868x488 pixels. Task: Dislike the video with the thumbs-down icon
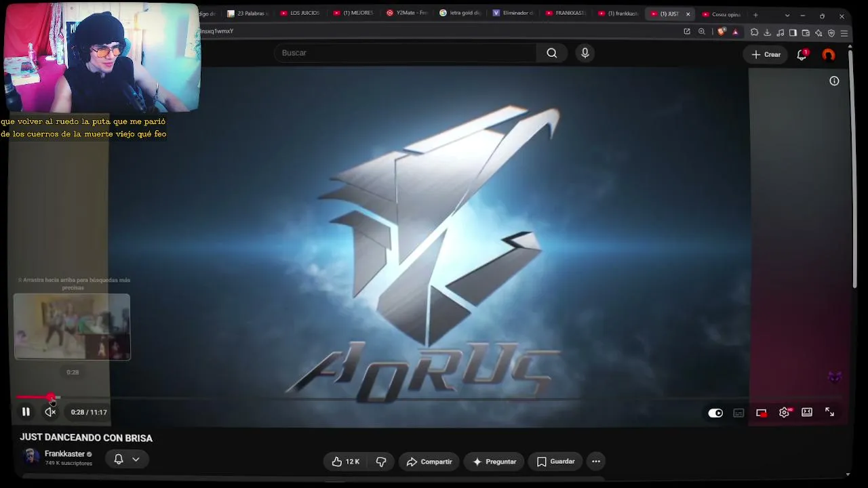pos(381,462)
